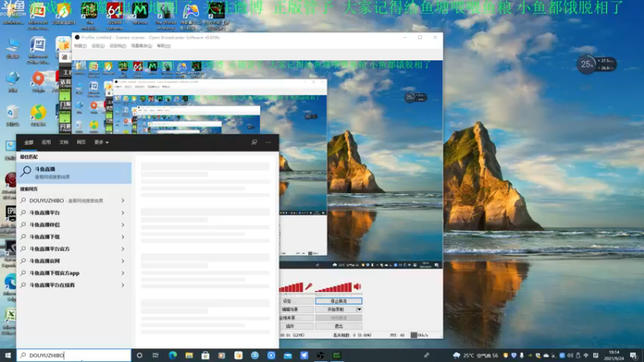This screenshot has width=644, height=362.
Task: Open the Recycle Bin desktop icon
Action: coord(13,116)
